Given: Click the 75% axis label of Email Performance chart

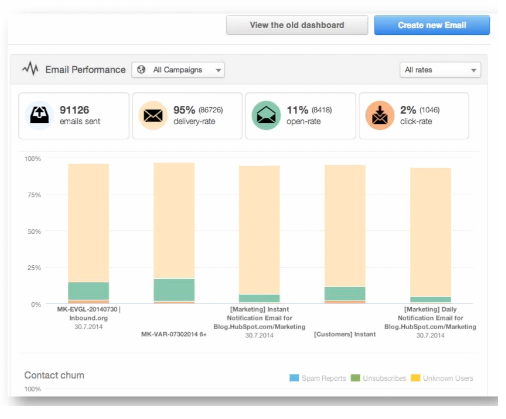Looking at the screenshot, I should pyautogui.click(x=34, y=195).
